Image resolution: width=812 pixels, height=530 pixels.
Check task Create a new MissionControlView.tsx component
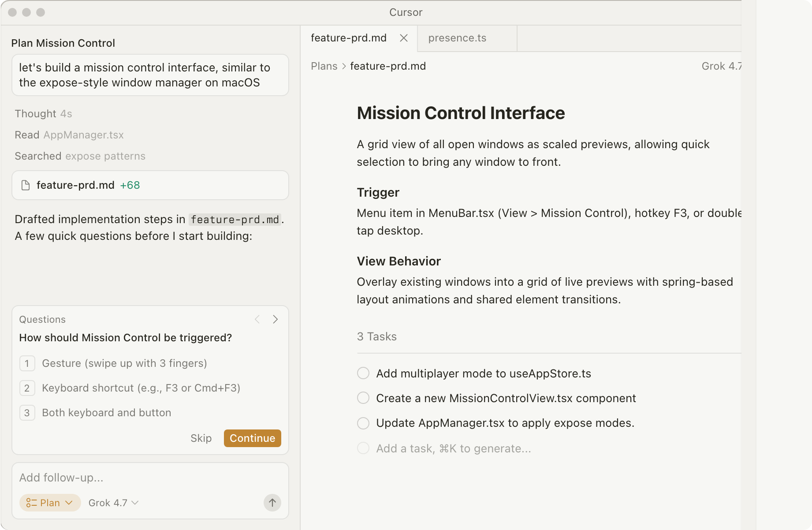click(363, 398)
